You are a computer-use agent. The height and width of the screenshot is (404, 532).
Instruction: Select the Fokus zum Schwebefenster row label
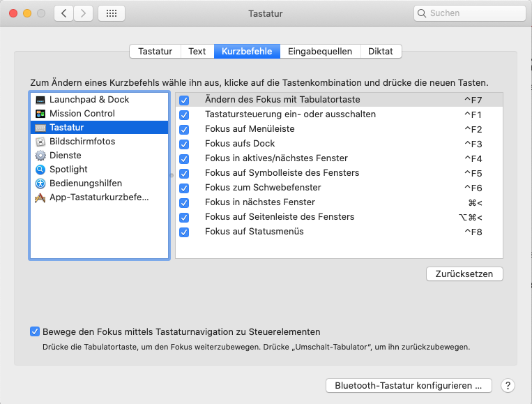point(263,188)
